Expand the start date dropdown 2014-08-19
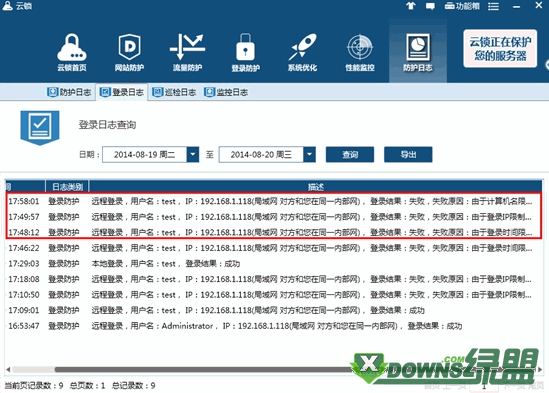 [193, 154]
